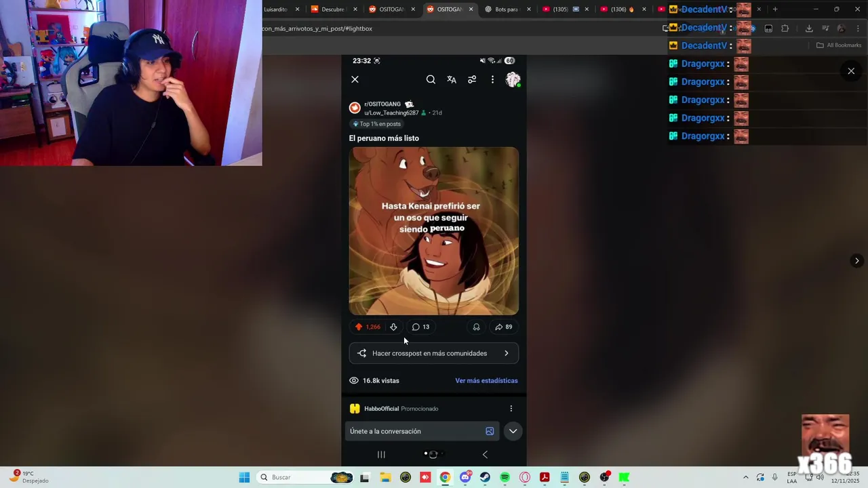868x488 pixels.
Task: Open Steam from the taskbar
Action: [485, 477]
